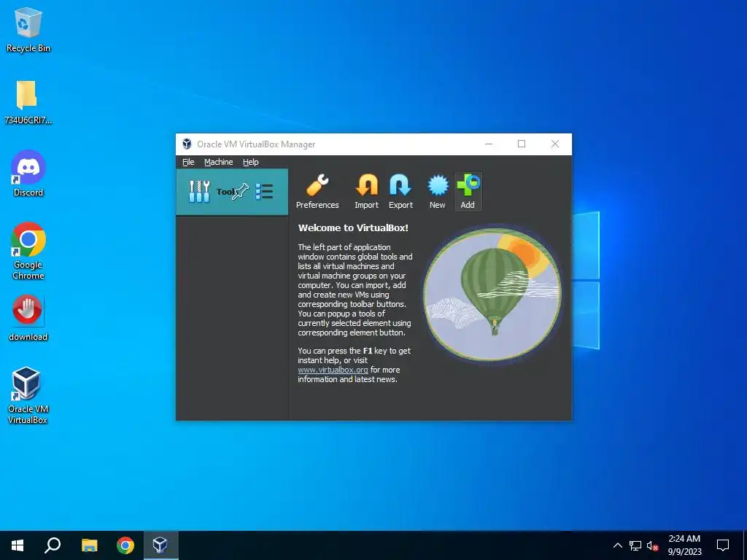Open VirtualBox Preferences from the toolbar

click(x=317, y=192)
